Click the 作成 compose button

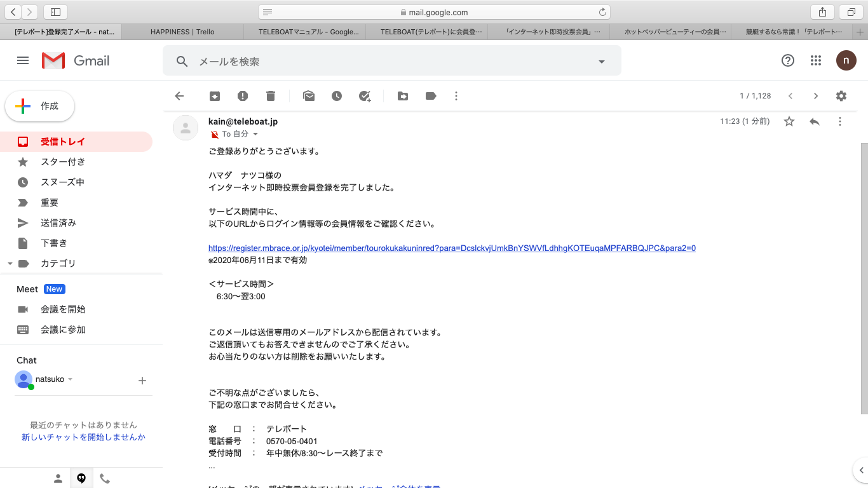(40, 106)
